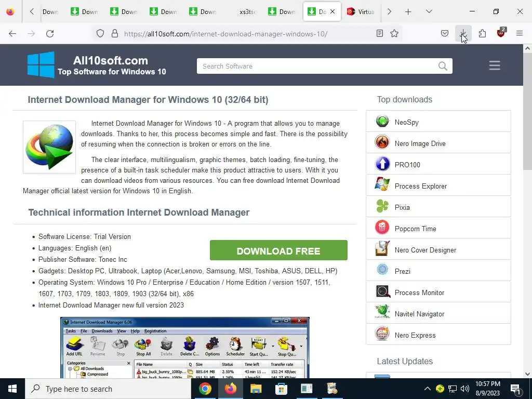Click the Process Monitor icon
The height and width of the screenshot is (399, 532).
pos(382,292)
